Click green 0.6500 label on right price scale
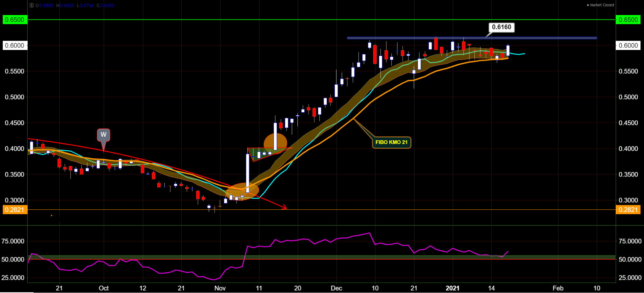Viewport: 644px width, 293px height. point(628,20)
